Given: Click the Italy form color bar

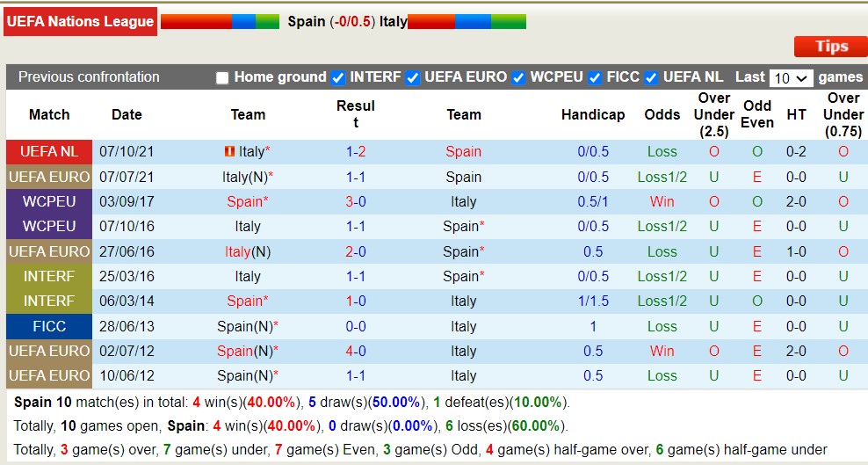Looking at the screenshot, I should point(467,21).
